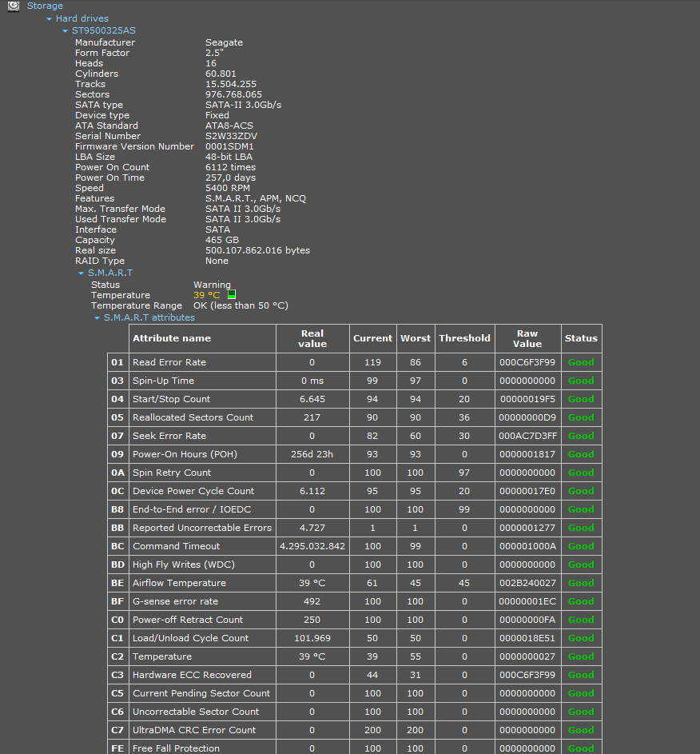
Task: Click the raw value 000AC7D3FF
Action: click(527, 436)
